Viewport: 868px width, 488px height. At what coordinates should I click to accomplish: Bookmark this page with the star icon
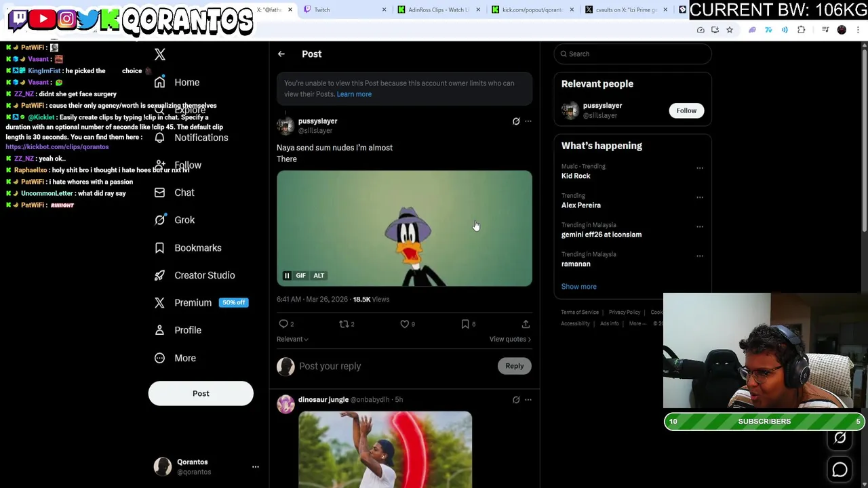tap(730, 30)
